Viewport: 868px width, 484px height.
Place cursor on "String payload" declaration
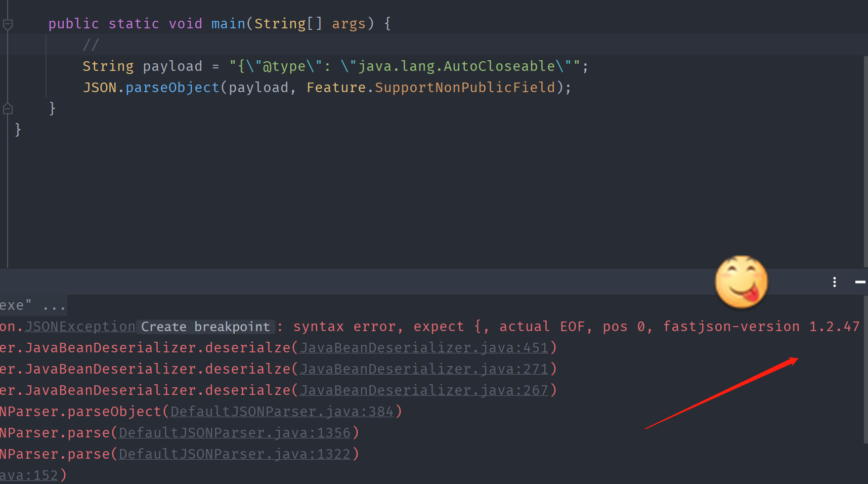pos(142,66)
